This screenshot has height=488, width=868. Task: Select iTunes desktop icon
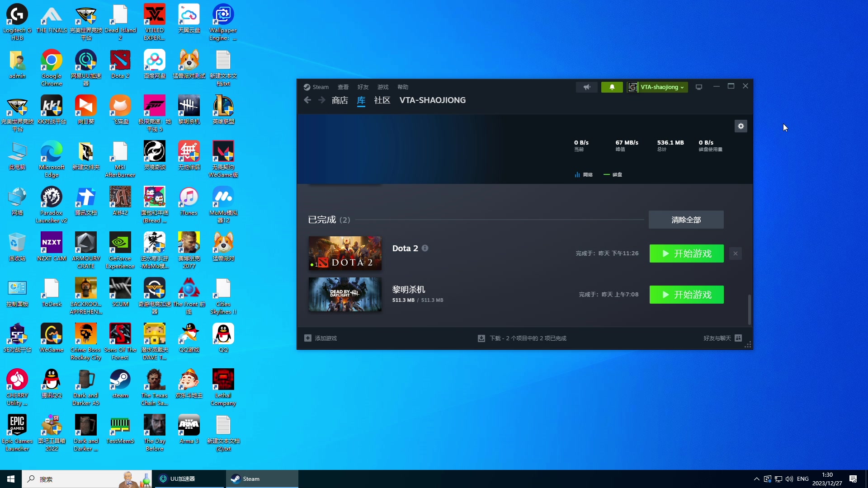189,202
